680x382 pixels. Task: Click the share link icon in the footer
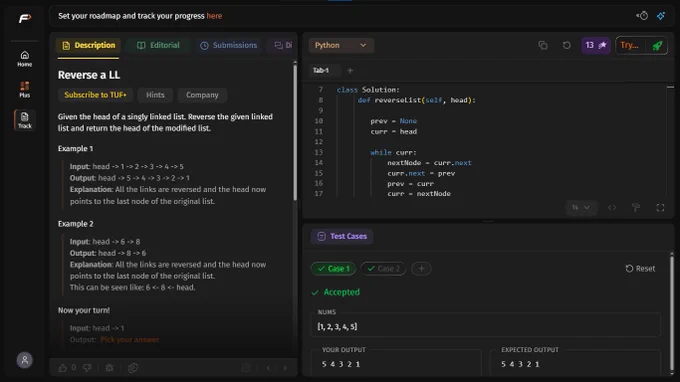(133, 368)
